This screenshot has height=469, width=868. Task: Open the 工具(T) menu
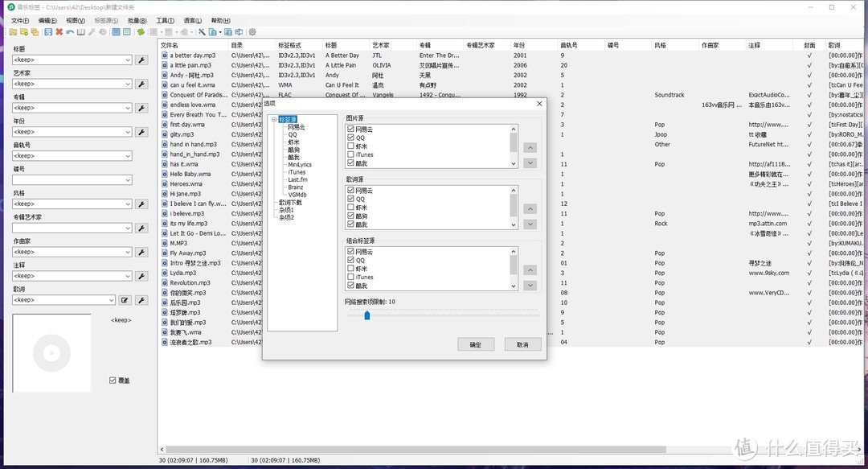[165, 20]
